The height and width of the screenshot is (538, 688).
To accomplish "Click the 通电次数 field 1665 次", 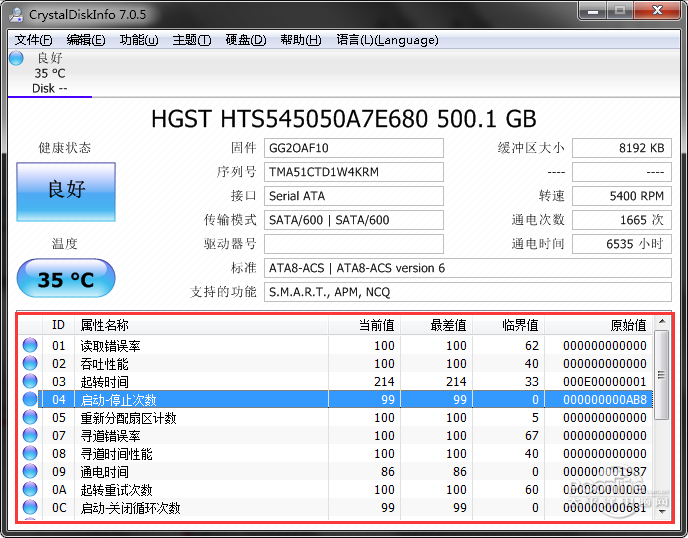I will (x=622, y=220).
